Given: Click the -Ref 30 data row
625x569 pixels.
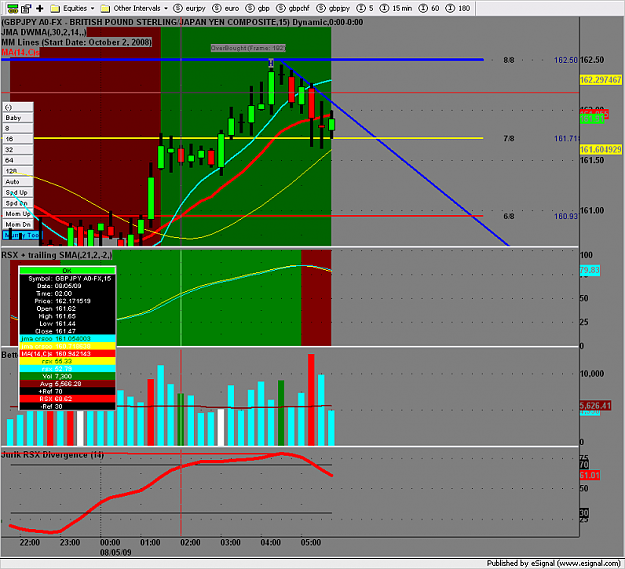Looking at the screenshot, I should (67, 406).
